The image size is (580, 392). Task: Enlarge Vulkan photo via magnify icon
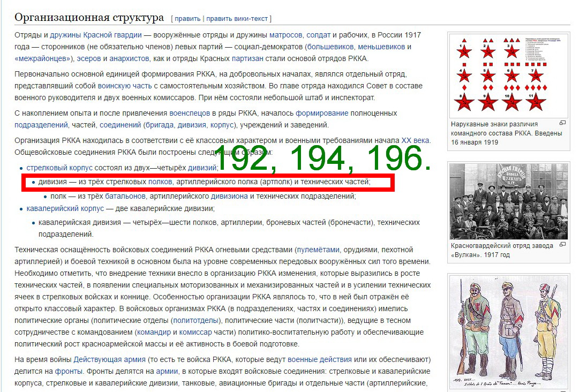pos(563,244)
